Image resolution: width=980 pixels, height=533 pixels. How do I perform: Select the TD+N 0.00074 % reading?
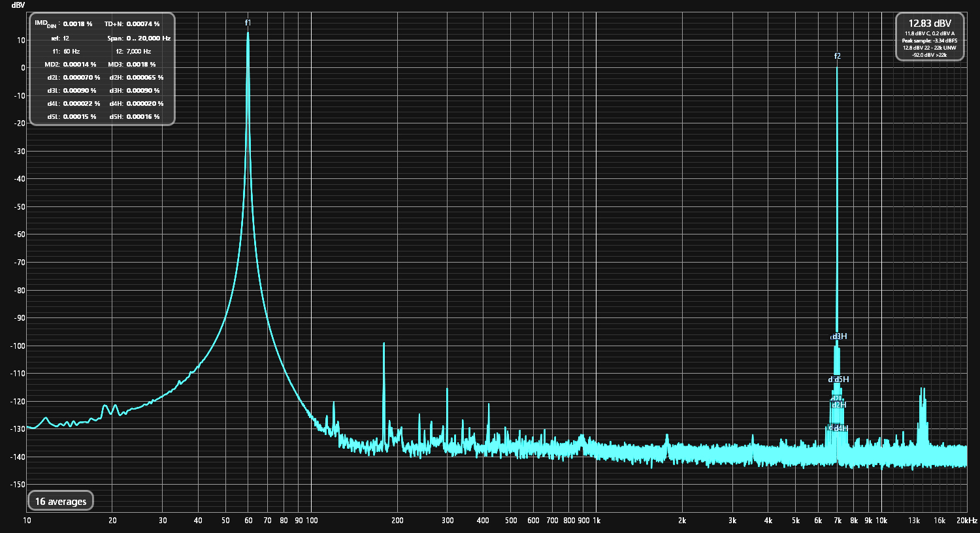[142, 24]
